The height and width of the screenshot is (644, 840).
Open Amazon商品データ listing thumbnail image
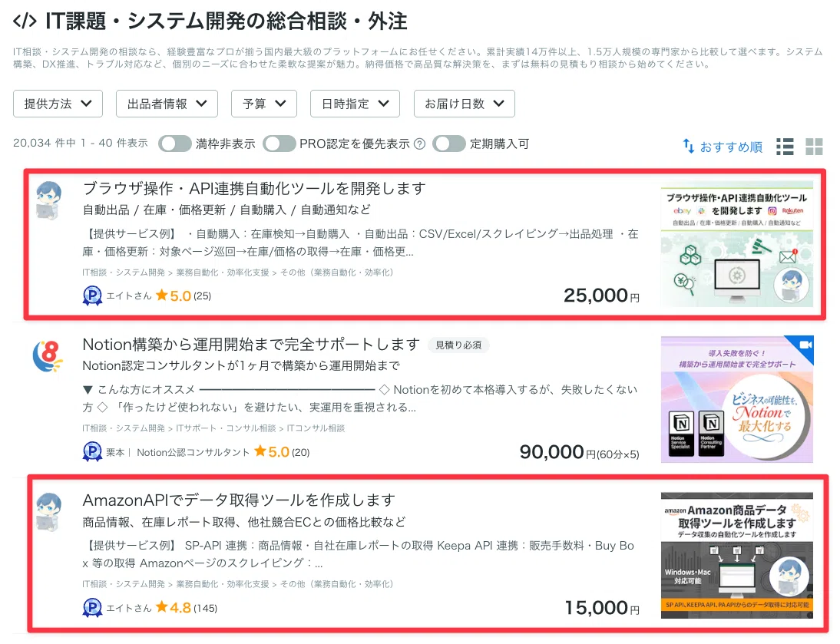point(736,555)
